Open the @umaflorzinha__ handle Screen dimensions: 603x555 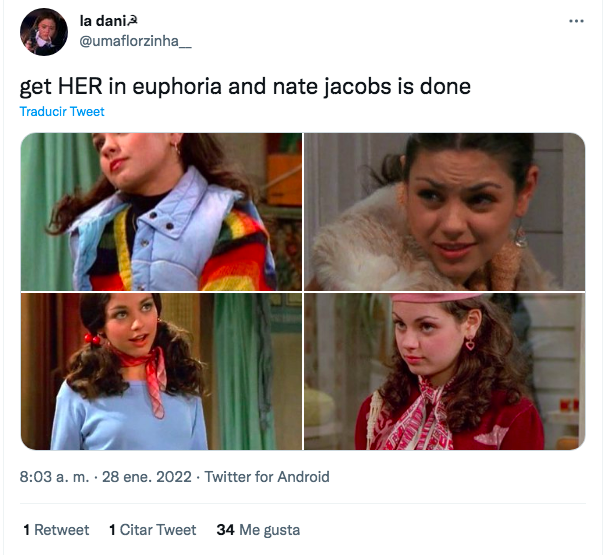tap(135, 41)
